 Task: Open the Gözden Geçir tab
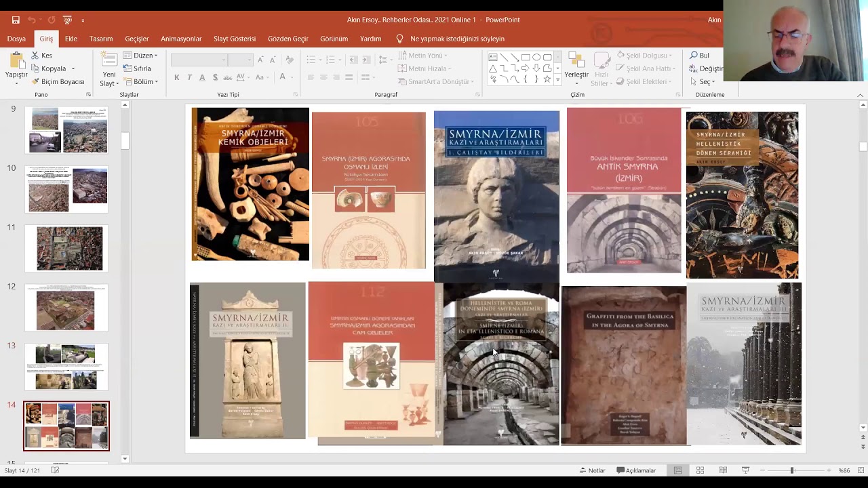coord(288,39)
